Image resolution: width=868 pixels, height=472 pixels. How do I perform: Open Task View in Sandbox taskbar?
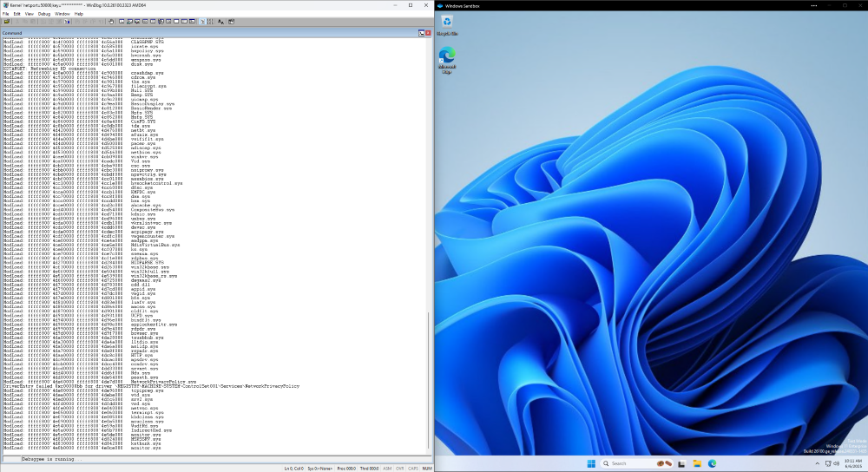tap(682, 463)
